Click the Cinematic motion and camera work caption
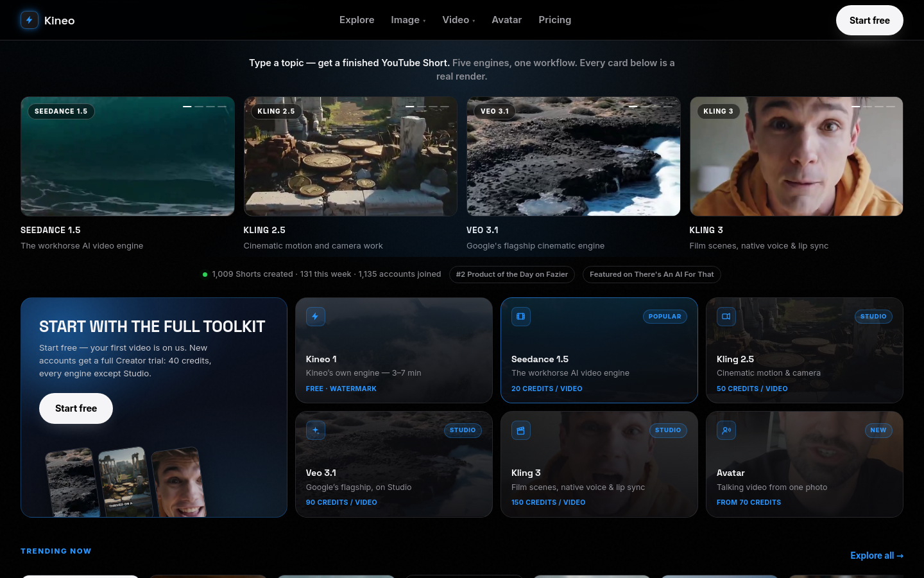The image size is (924, 578). coord(313,246)
